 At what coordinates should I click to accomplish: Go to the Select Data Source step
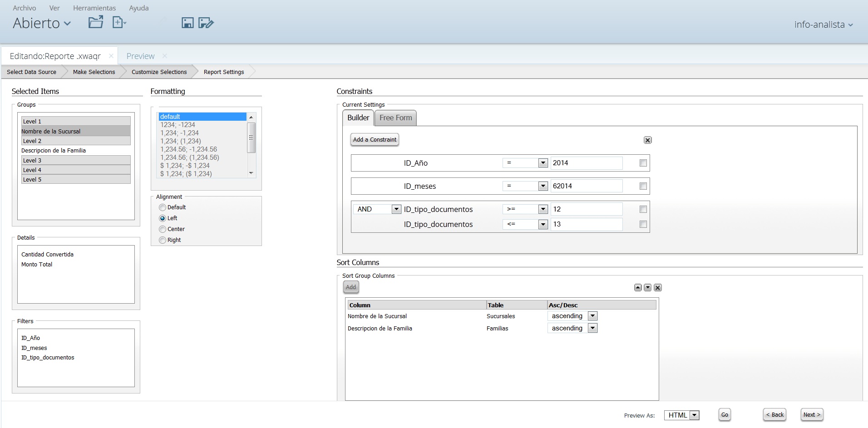point(32,72)
